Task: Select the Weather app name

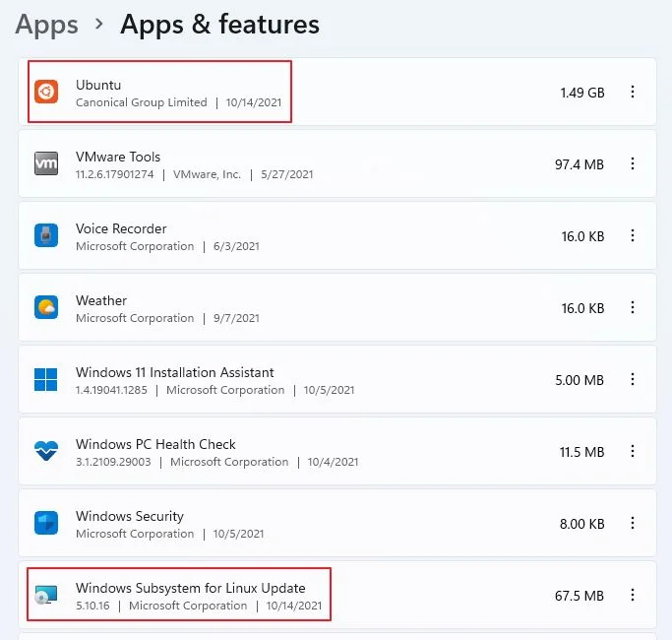Action: point(101,300)
